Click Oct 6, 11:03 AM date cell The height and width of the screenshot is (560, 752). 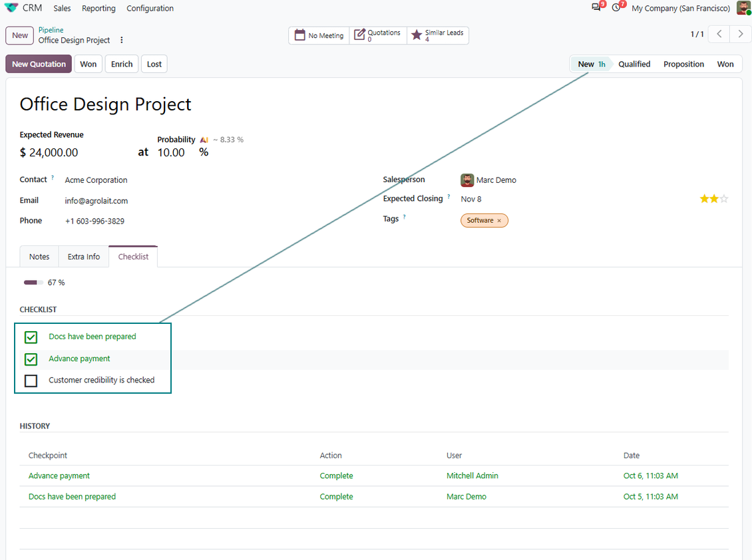pyautogui.click(x=651, y=476)
